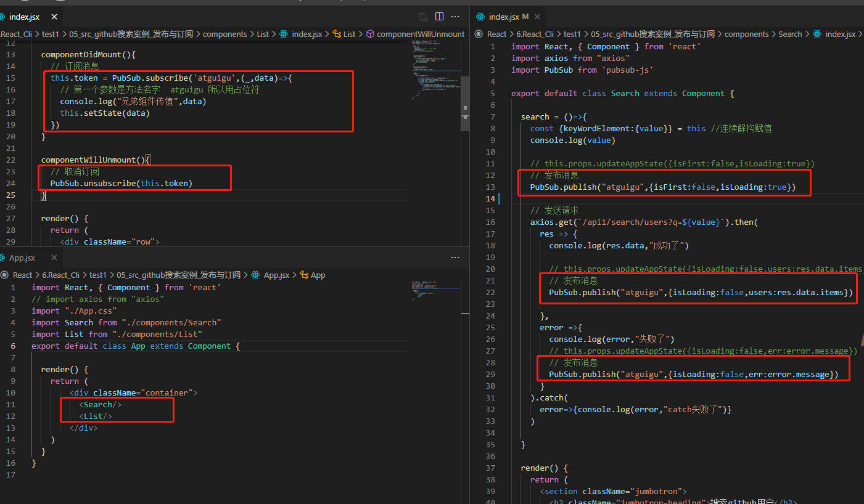Open List class breadcrumb in top-left pane
This screenshot has width=864, height=504.
point(350,34)
